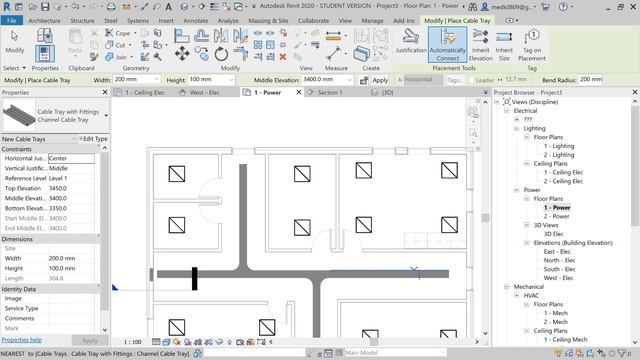The height and width of the screenshot is (360, 640).
Task: Activate the Move tool
Action: [x=182, y=53]
